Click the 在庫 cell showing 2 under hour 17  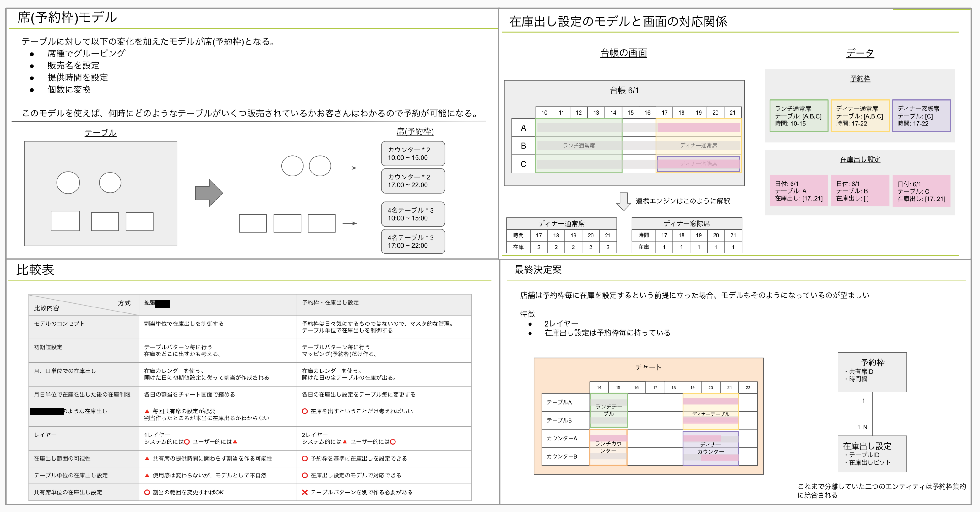(x=538, y=247)
